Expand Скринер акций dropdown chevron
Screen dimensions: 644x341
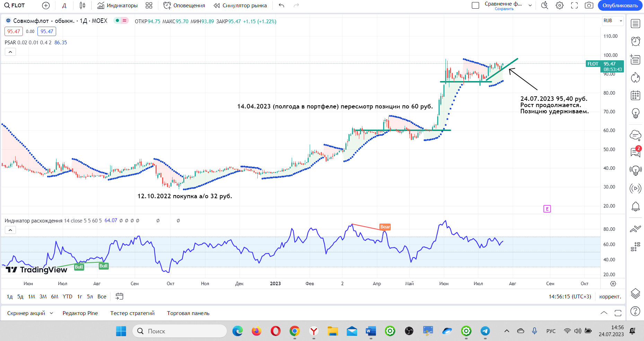(x=52, y=313)
